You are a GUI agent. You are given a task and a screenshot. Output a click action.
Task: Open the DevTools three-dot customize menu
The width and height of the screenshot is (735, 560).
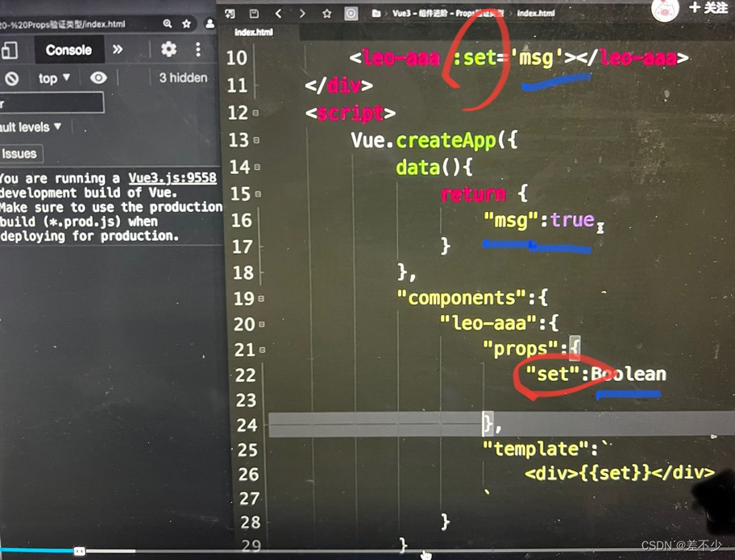click(x=197, y=50)
